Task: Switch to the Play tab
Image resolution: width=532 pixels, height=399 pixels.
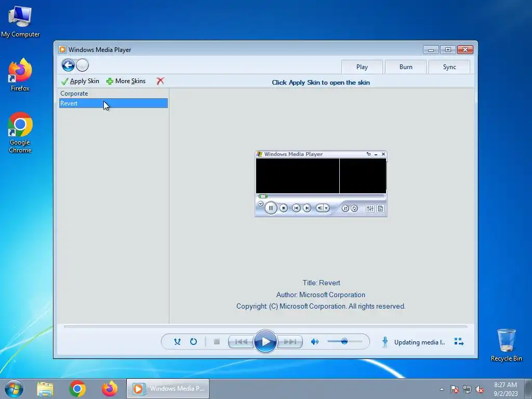Action: click(x=362, y=67)
